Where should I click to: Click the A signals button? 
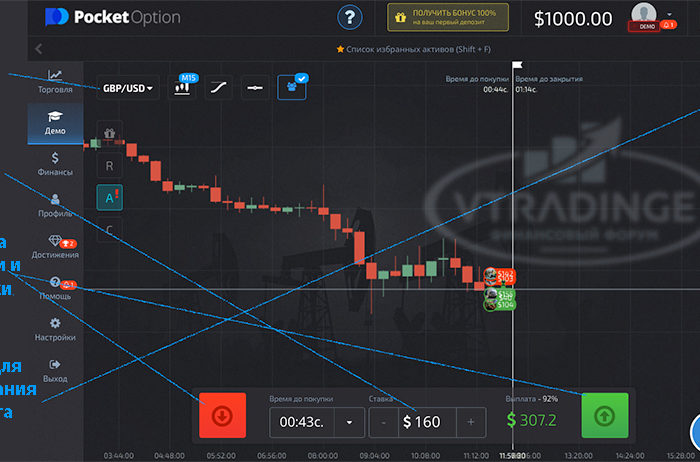click(x=109, y=198)
